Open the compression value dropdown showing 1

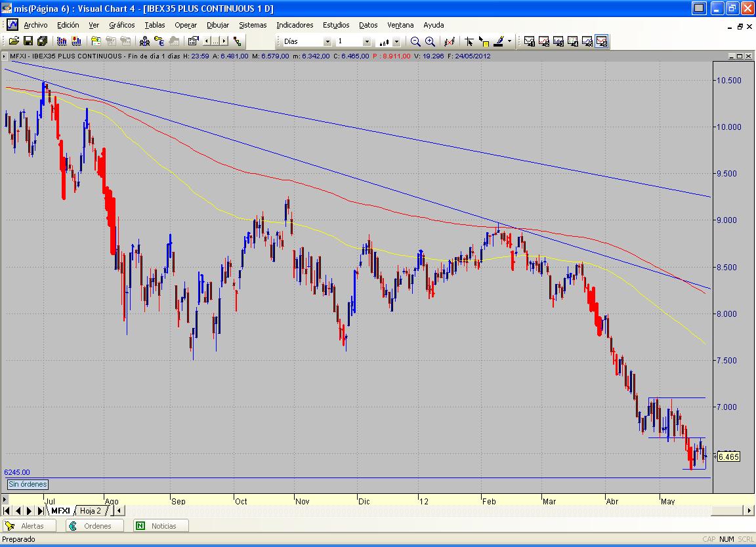tap(367, 42)
